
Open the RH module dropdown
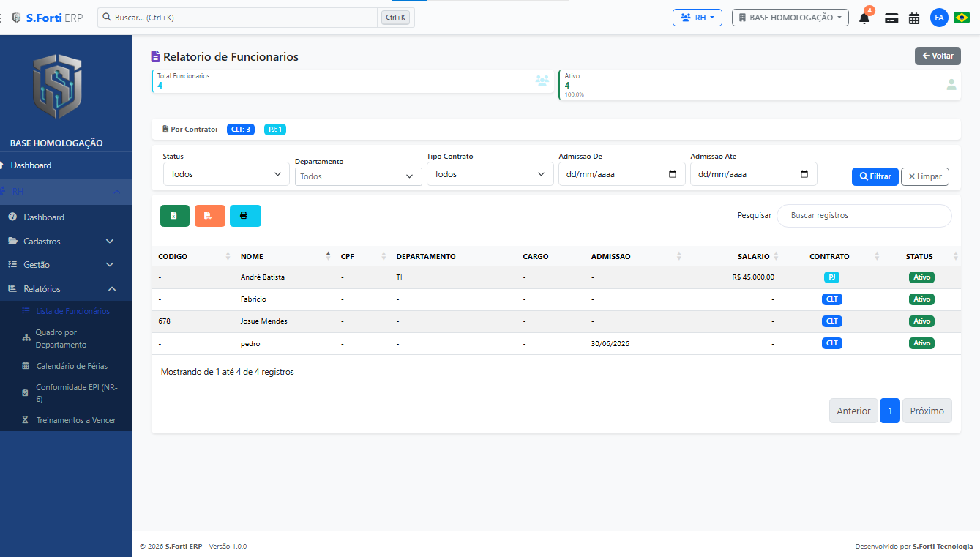tap(697, 18)
